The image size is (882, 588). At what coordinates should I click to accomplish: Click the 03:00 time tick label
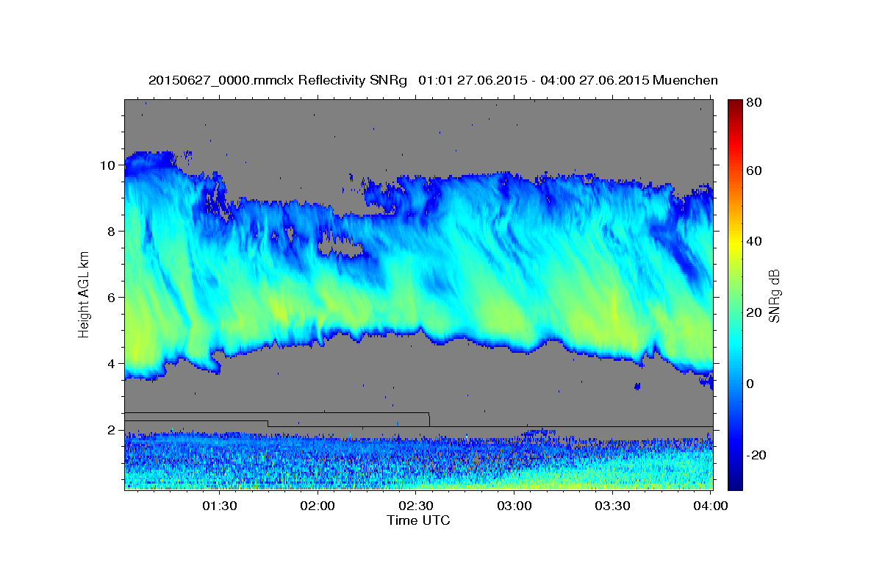tap(514, 506)
